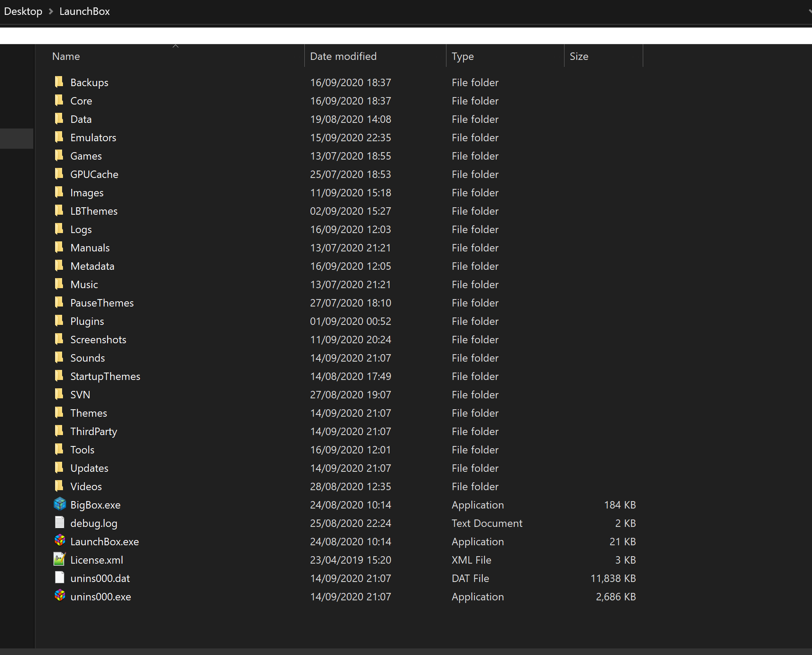Sort by the Size column header
This screenshot has width=812, height=655.
tap(579, 56)
